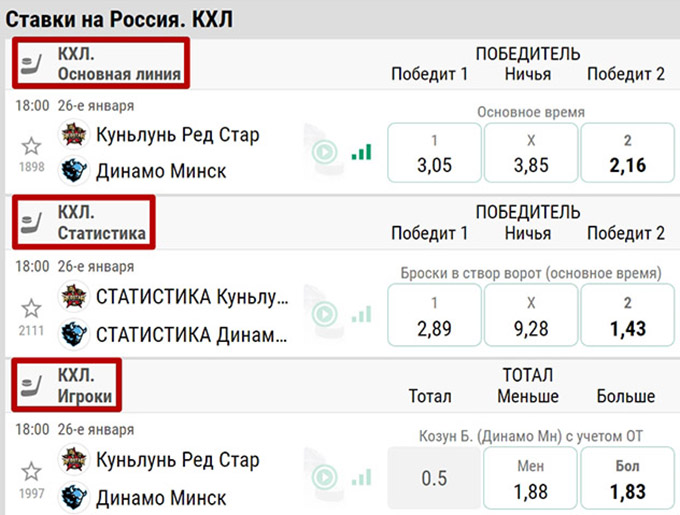Click Броски в створ ворот market label
This screenshot has height=515, width=680.
(x=531, y=274)
